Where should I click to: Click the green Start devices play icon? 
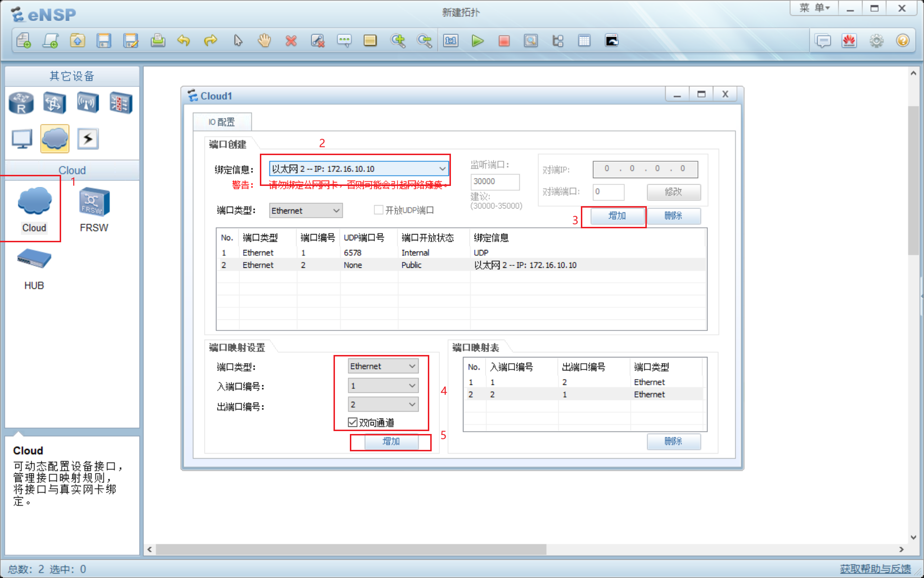[x=477, y=41]
